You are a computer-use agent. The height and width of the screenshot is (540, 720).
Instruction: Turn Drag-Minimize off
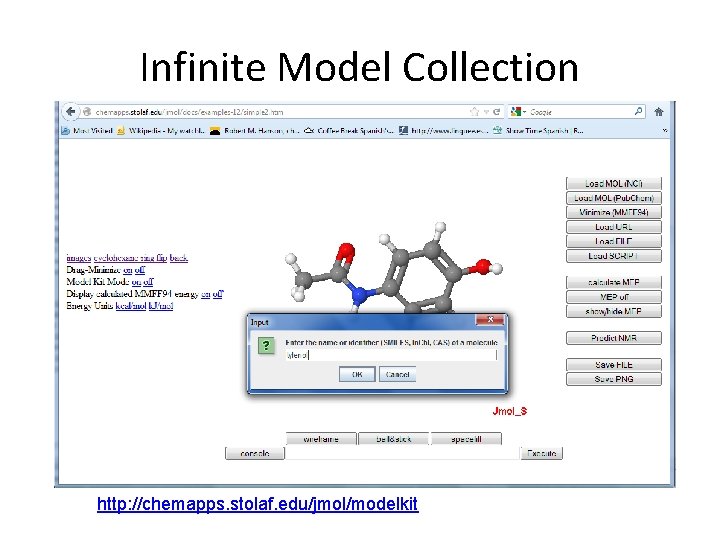[x=140, y=270]
